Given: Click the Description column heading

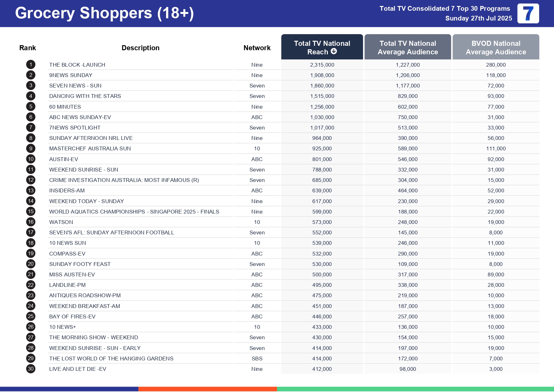Looking at the screenshot, I should coord(140,48).
